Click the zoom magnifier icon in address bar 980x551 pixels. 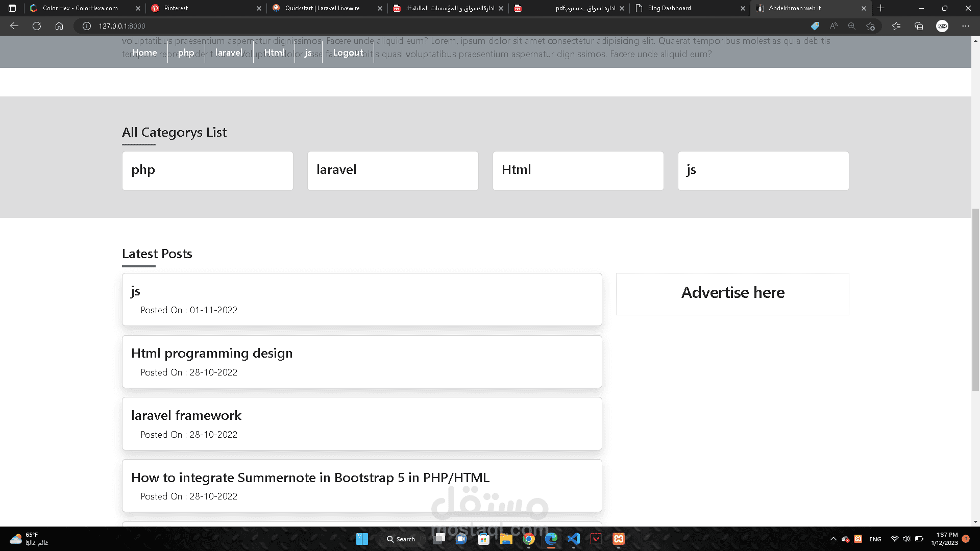click(x=852, y=26)
